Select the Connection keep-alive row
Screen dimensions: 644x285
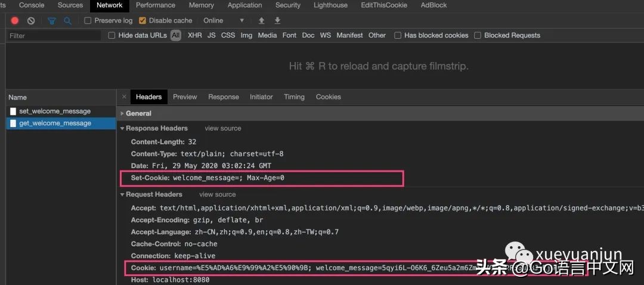[x=173, y=256]
